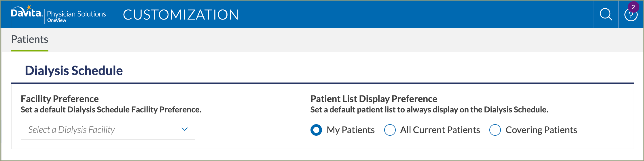
Task: Choose the All Current Patients radio button
Action: [x=390, y=130]
